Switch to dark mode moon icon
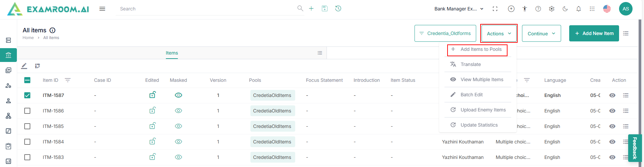Screen dimensions: 644x167 (x=565, y=9)
